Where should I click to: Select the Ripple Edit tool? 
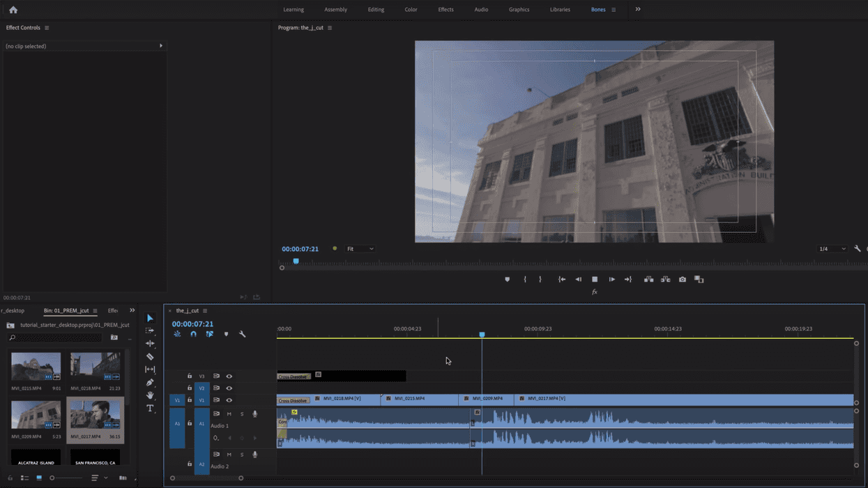click(x=150, y=344)
